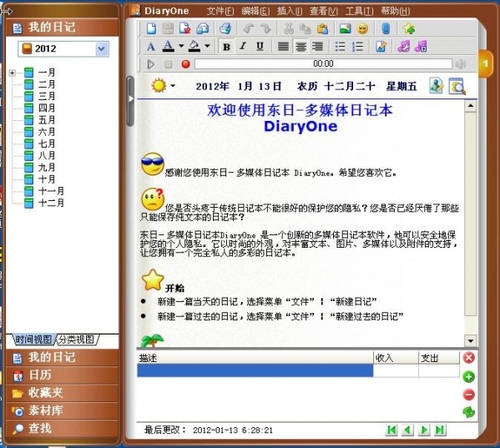
Task: Open the highlight color dropdown arrow
Action: (207, 46)
